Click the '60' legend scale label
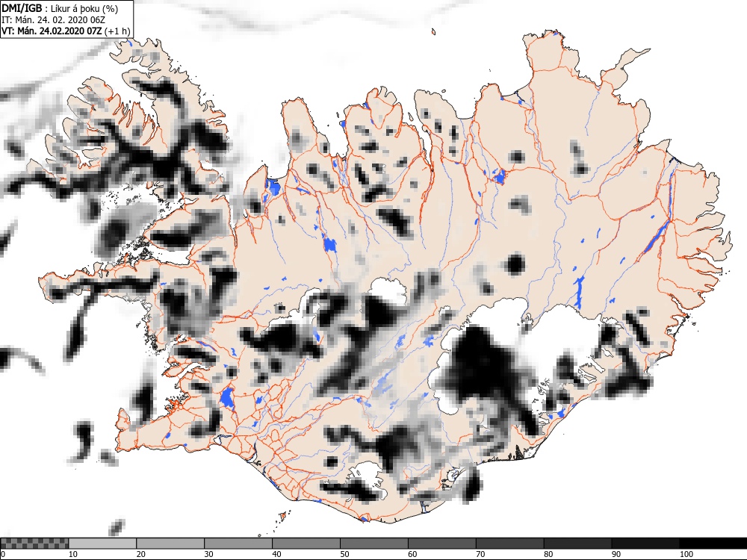 pos(412,554)
